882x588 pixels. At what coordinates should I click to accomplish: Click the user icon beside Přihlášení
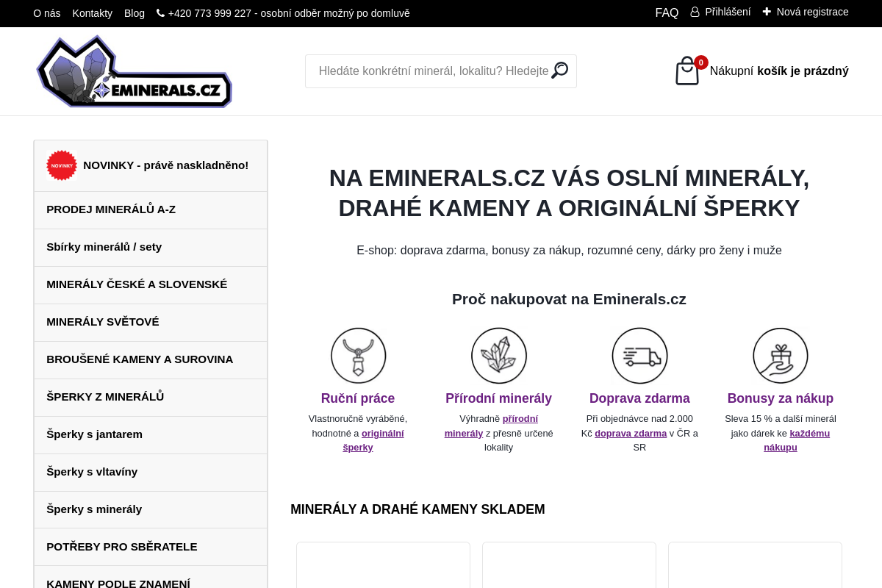695,12
